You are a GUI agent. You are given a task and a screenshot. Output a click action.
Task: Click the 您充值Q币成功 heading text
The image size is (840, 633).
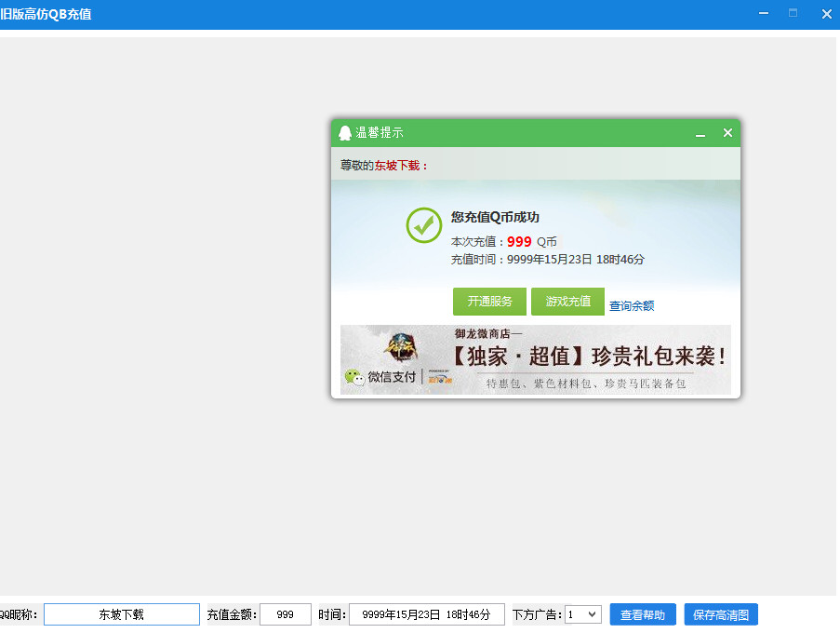click(x=495, y=217)
